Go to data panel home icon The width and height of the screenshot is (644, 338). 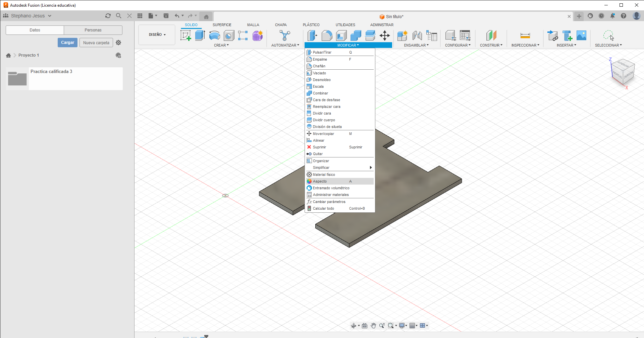click(x=8, y=55)
